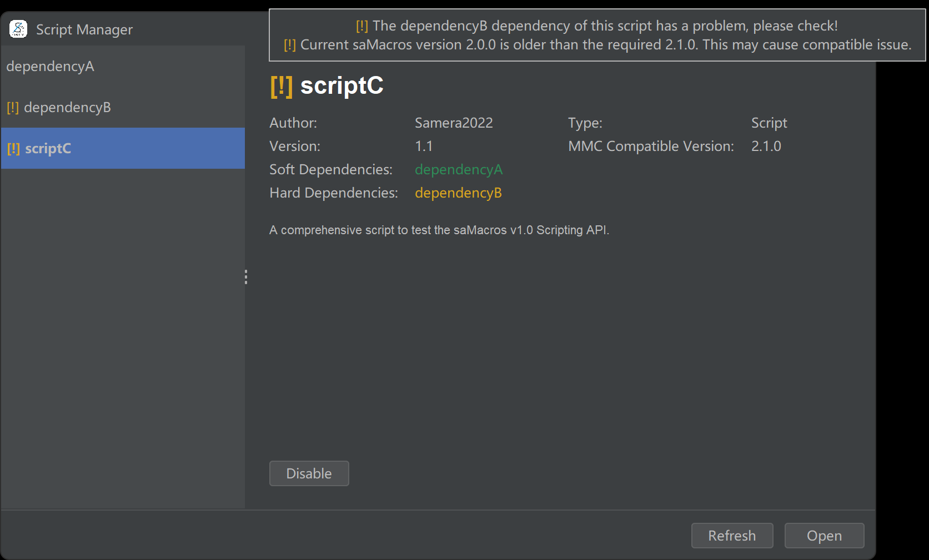This screenshot has width=929, height=560.
Task: Select the scriptC entry in the list
Action: click(48, 149)
